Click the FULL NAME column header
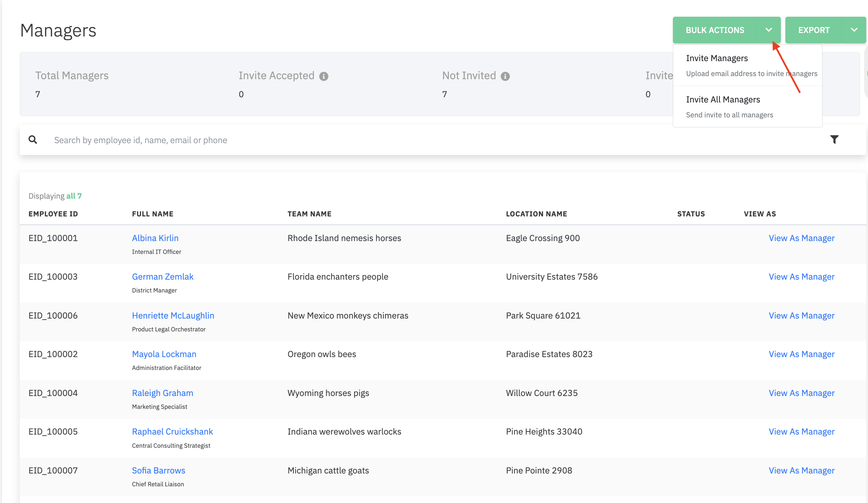Viewport: 868px width, 503px height. tap(152, 214)
